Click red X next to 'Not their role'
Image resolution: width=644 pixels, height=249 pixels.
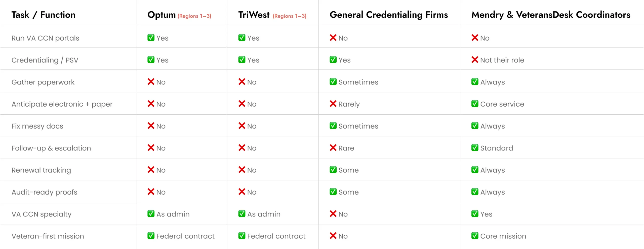point(474,60)
